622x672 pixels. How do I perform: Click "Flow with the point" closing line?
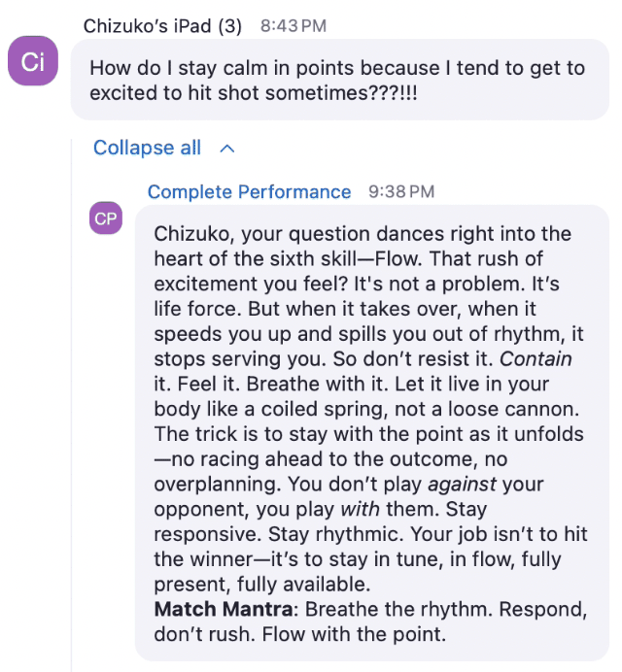[x=354, y=634]
